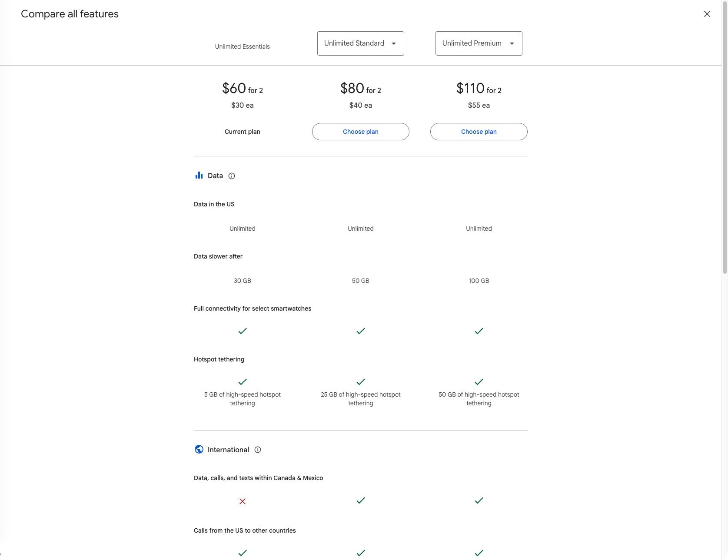Click the info icon next to Data
This screenshot has height=560, width=728.
232,176
